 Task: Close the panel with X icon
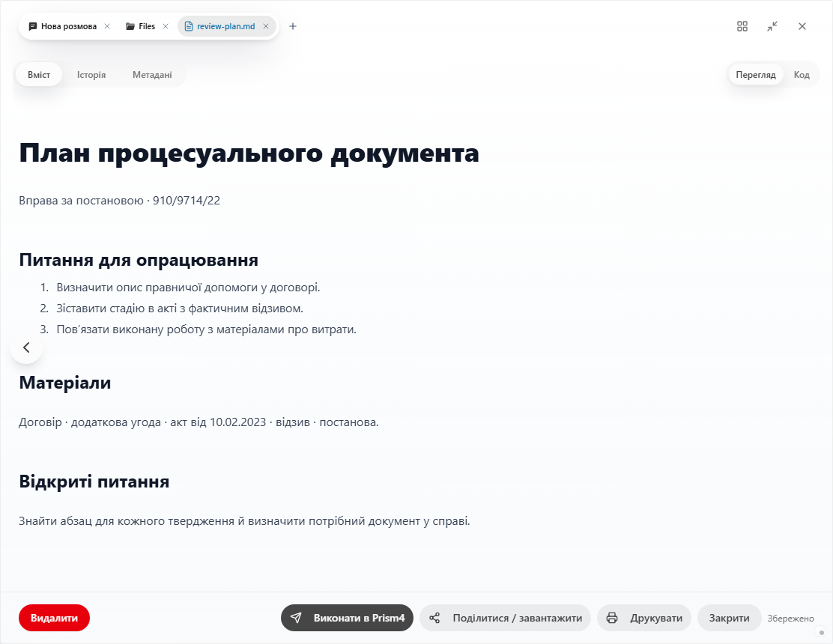point(802,26)
